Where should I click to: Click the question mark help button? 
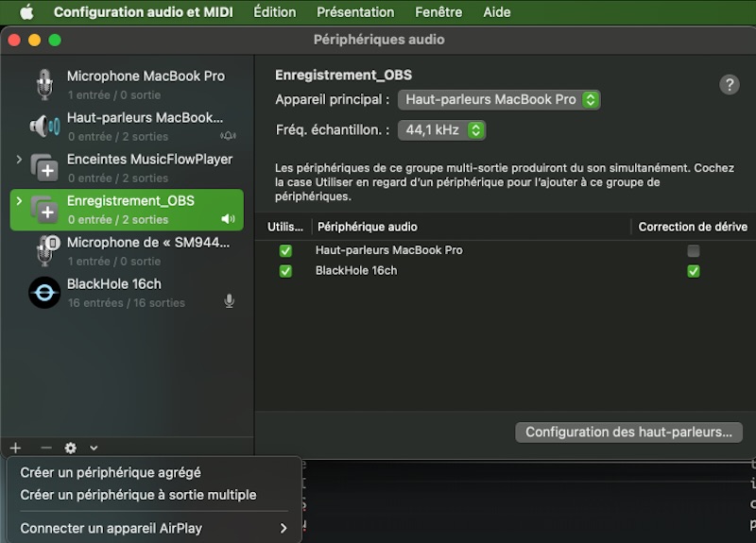point(729,84)
